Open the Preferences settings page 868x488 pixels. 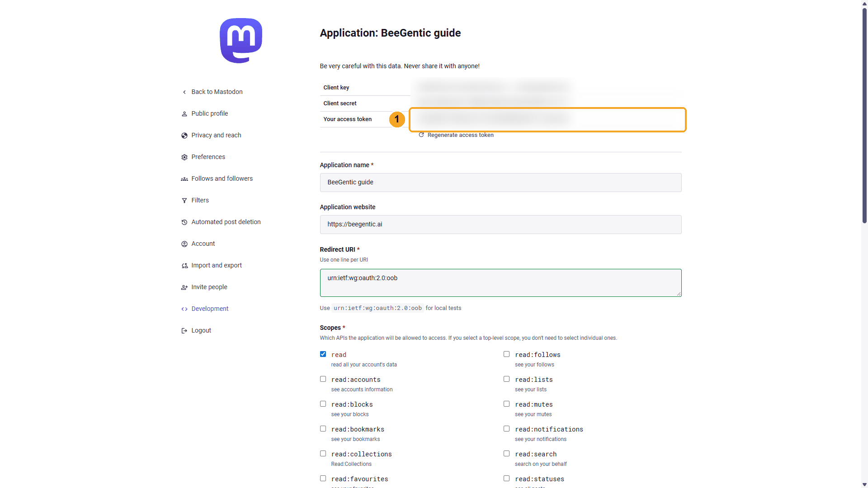pos(208,157)
